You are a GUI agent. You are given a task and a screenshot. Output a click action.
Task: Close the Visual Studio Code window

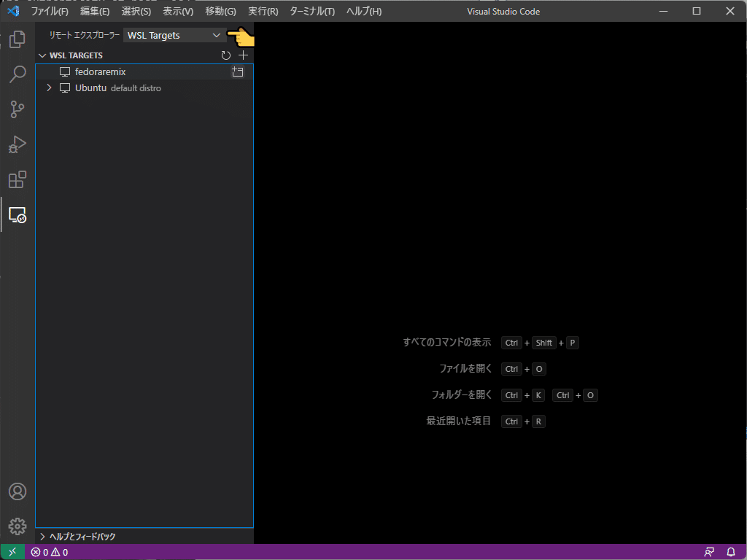click(x=729, y=11)
